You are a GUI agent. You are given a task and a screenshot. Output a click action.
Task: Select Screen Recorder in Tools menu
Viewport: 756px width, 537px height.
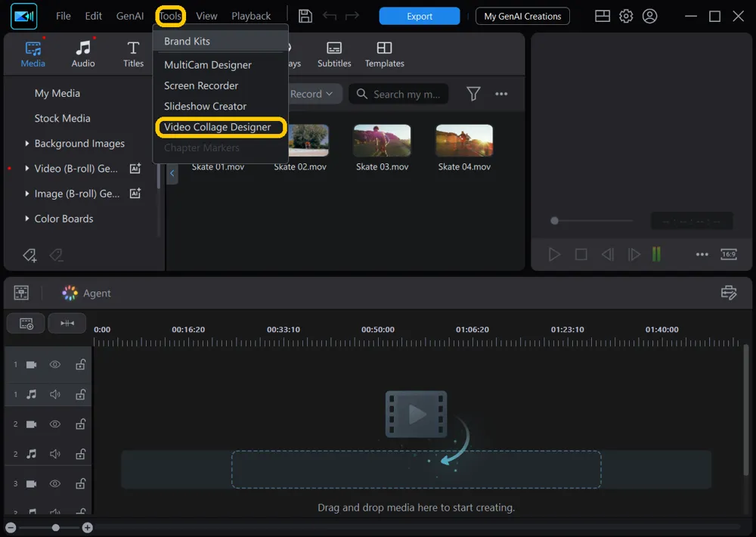(x=221, y=85)
